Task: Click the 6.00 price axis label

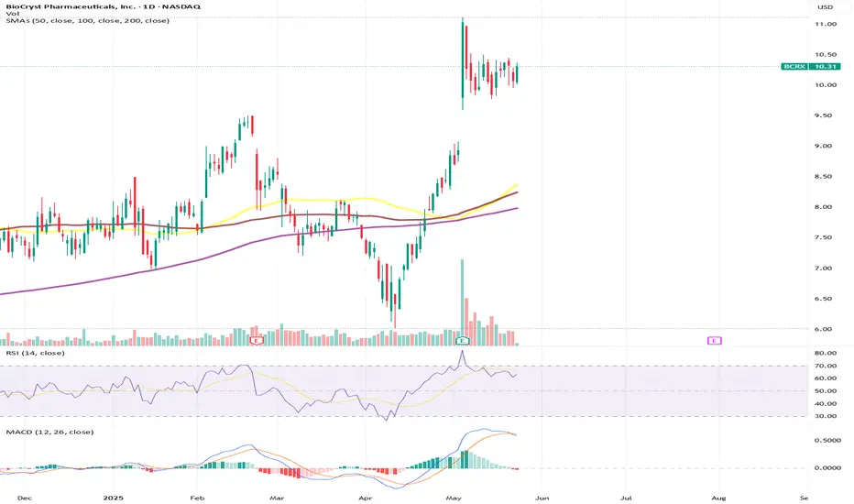Action: click(x=826, y=329)
